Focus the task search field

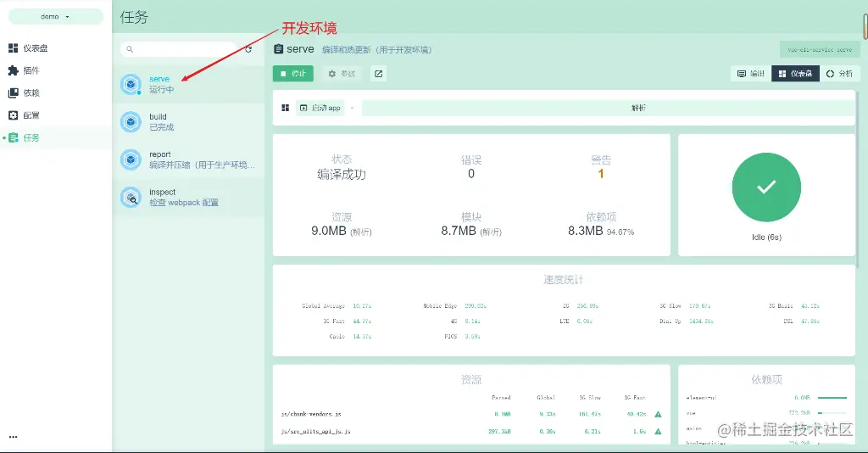[178, 49]
